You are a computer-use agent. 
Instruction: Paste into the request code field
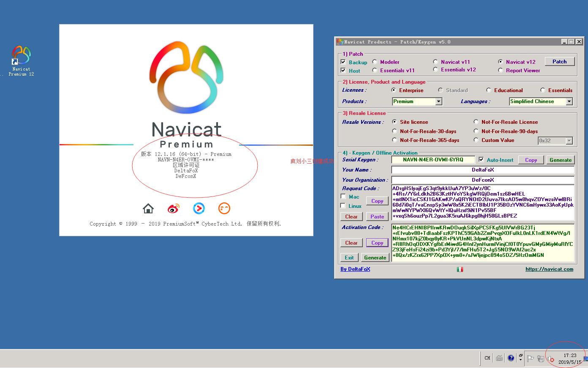click(377, 217)
